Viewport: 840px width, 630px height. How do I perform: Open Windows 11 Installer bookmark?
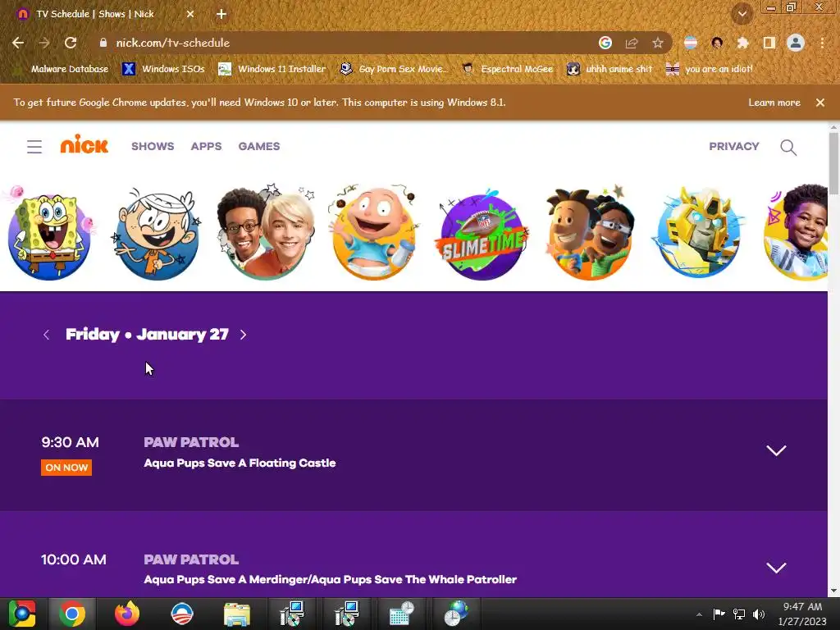272,69
